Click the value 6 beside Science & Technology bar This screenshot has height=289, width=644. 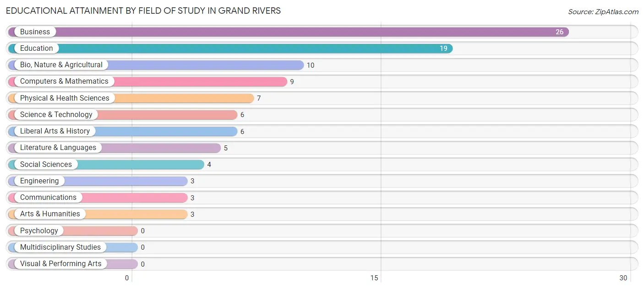(x=242, y=115)
